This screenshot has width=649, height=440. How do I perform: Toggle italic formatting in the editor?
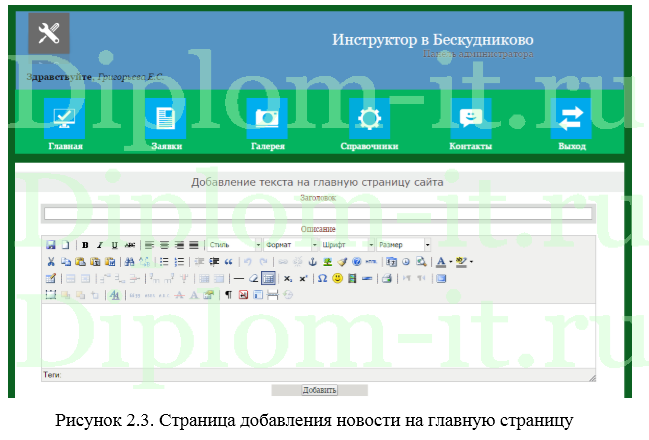pos(100,245)
